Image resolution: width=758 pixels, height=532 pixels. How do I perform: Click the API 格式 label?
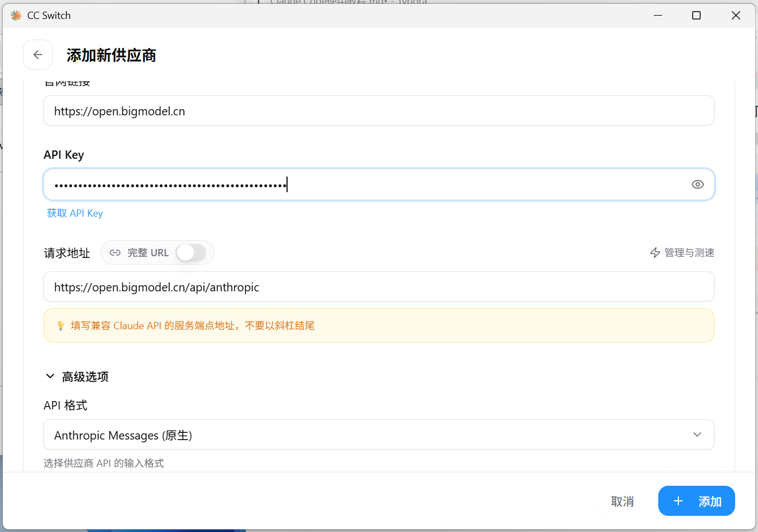[x=65, y=406]
